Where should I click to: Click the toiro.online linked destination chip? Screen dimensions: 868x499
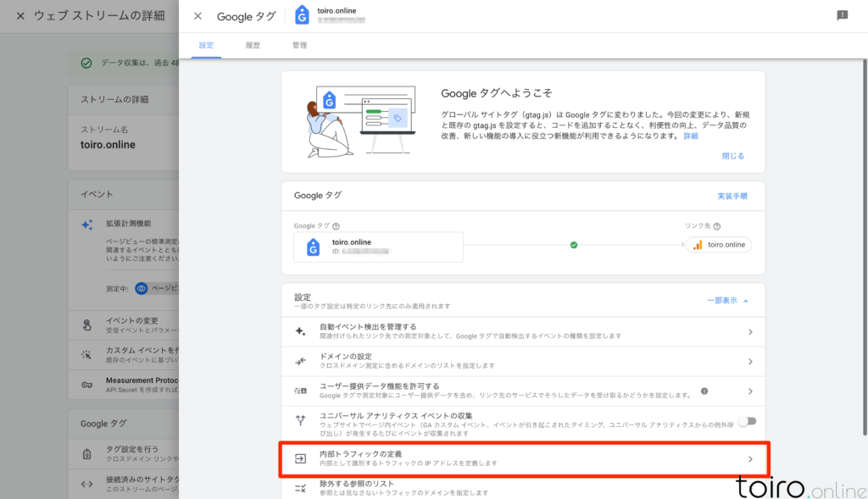click(719, 245)
